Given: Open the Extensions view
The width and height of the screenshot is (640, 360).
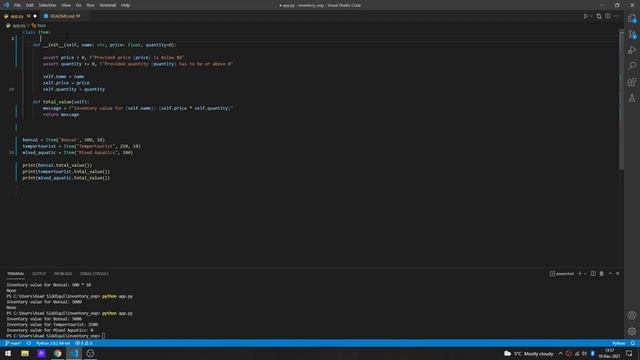Looking at the screenshot, I should [x=632, y=82].
